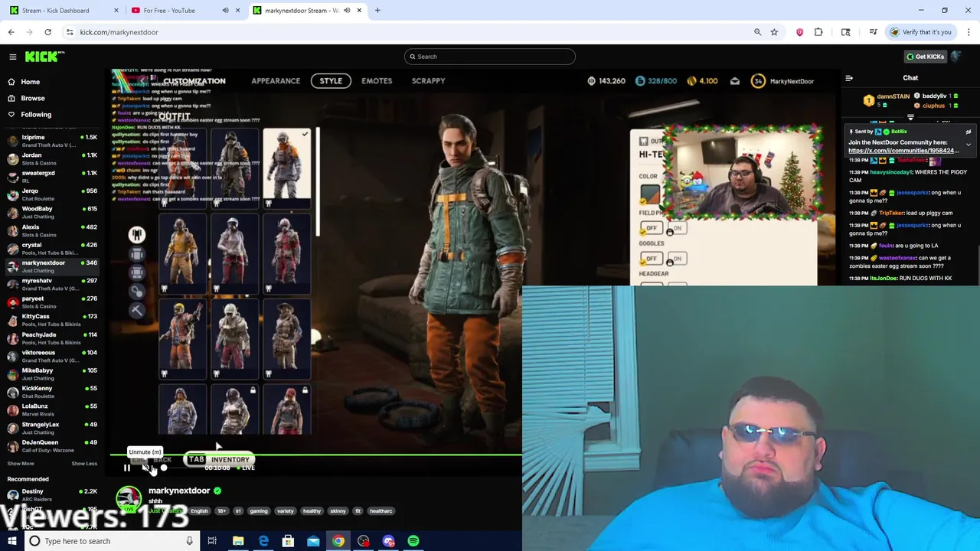Open the red shield extension
The image size is (980, 551).
coord(799,32)
